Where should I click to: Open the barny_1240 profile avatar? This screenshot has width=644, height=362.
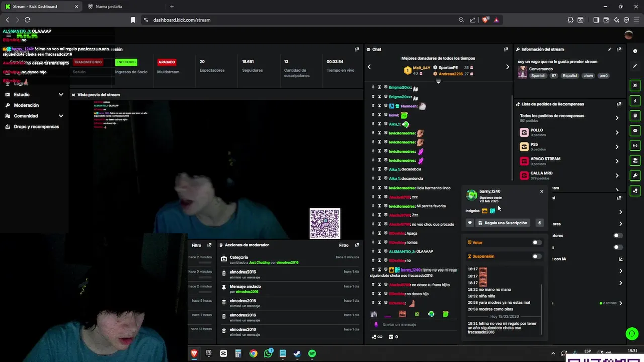pyautogui.click(x=472, y=195)
